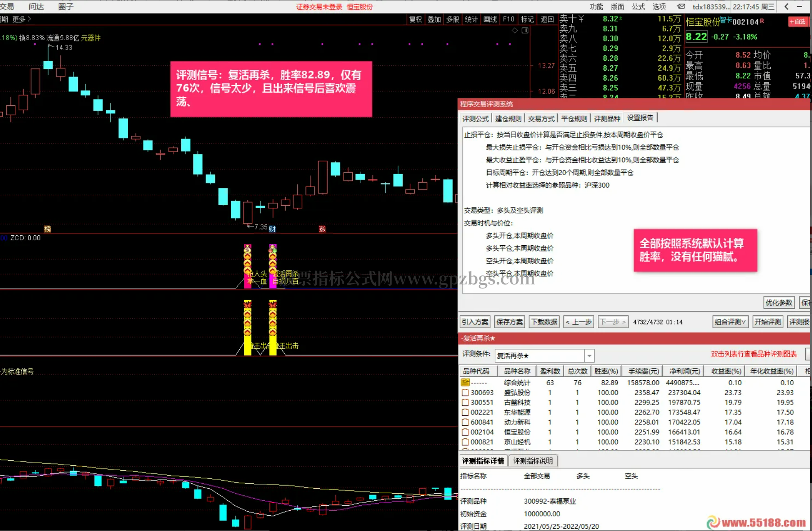This screenshot has height=531, width=812.
Task: Switch to the 评测公式 tab
Action: click(x=476, y=118)
